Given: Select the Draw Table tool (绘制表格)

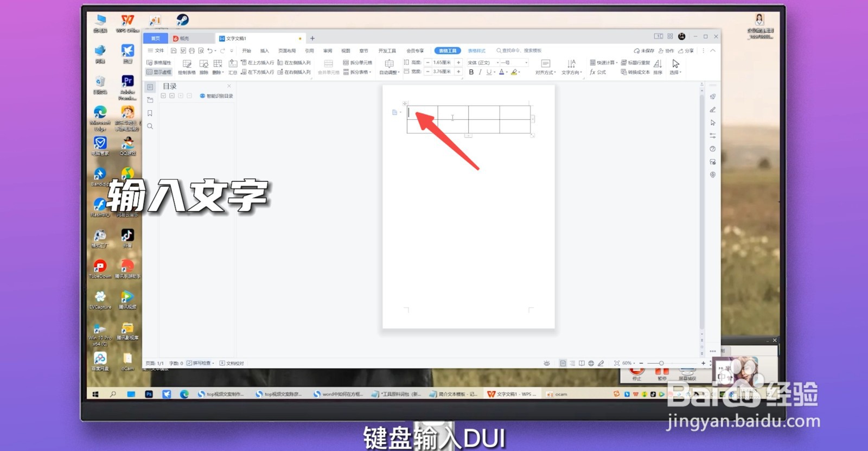Looking at the screenshot, I should (187, 67).
